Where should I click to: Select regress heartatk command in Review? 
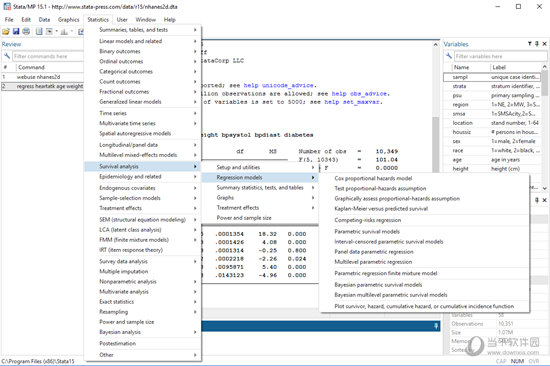[x=42, y=86]
